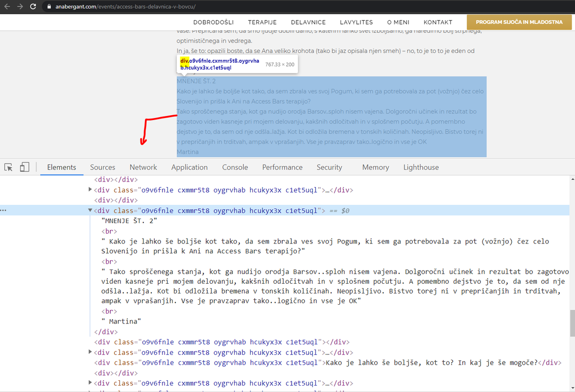Click the PROGRAM SIJOČA IN MLADOSTNA button

click(x=519, y=22)
